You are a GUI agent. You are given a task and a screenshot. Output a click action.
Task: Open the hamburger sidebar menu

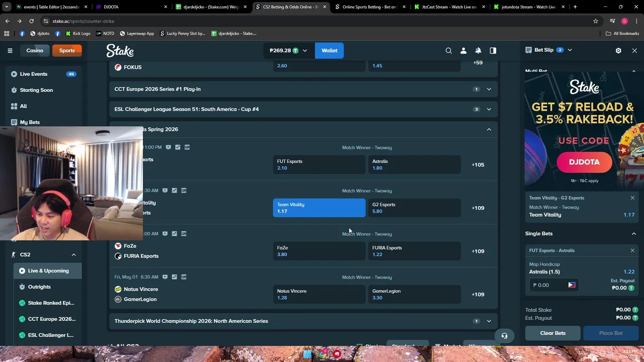[x=10, y=50]
